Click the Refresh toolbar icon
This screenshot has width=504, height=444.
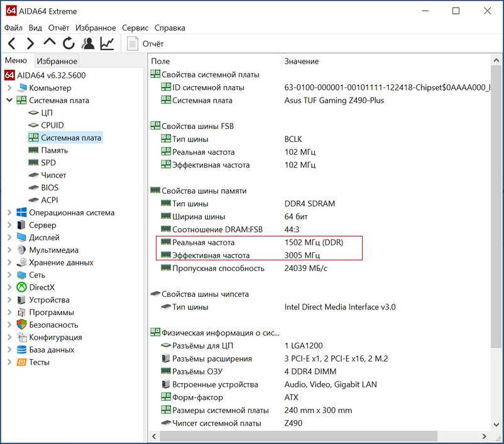pyautogui.click(x=68, y=43)
